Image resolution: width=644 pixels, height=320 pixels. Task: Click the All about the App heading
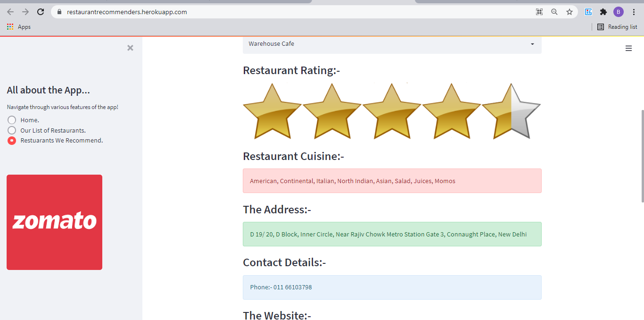(x=48, y=90)
